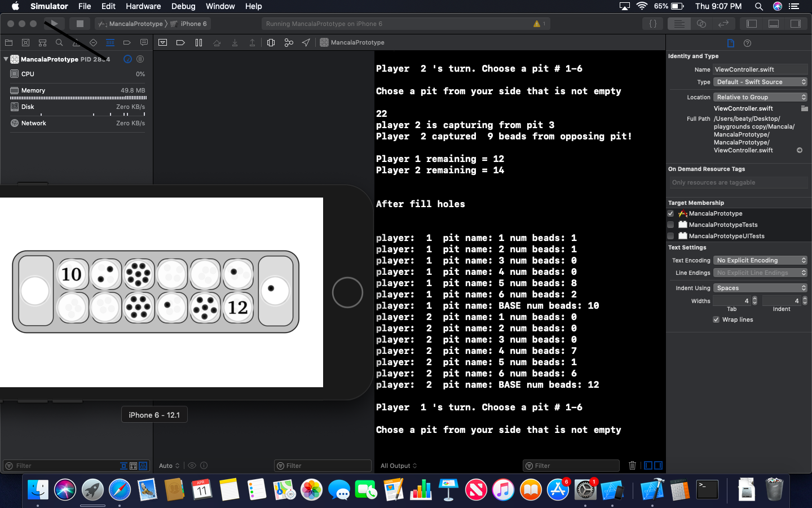Image resolution: width=812 pixels, height=508 pixels.
Task: Check MancalaPrototypeUITests target membership
Action: click(x=670, y=236)
